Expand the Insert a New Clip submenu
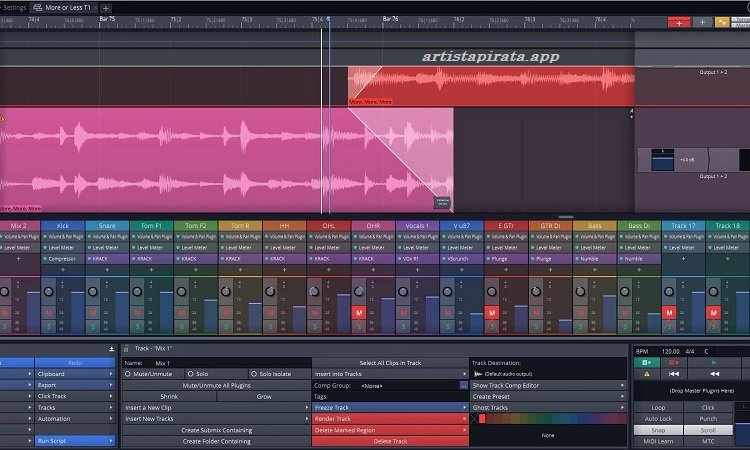 216,407
